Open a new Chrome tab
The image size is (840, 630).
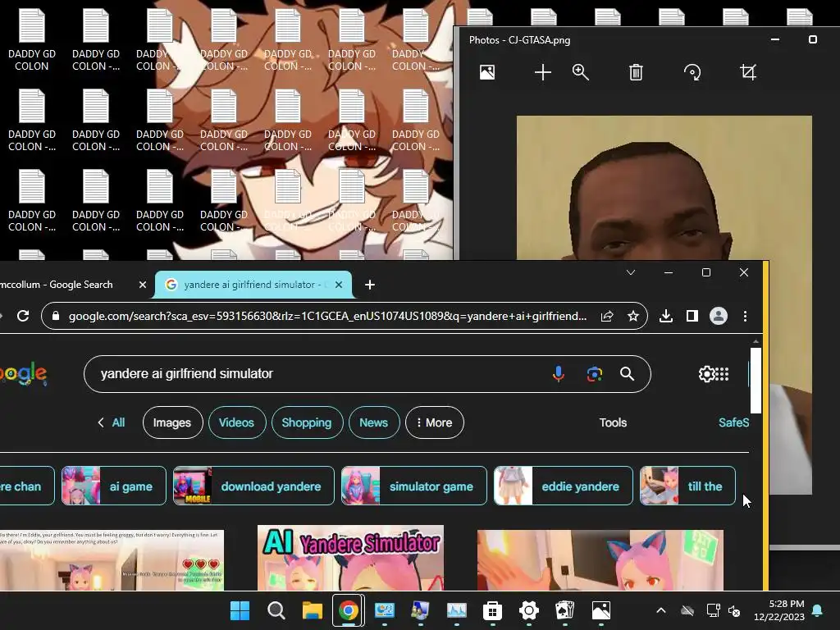(370, 285)
